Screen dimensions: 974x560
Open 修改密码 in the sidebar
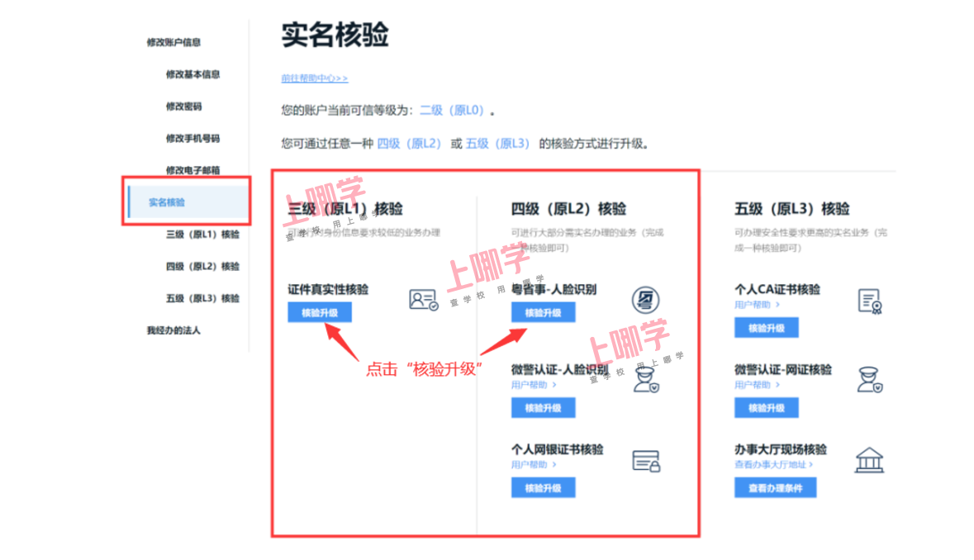(183, 107)
